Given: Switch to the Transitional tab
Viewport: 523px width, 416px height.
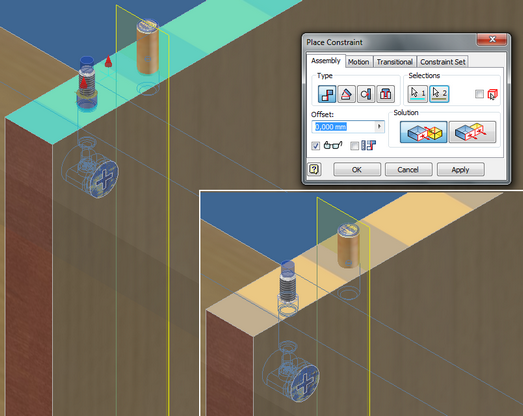Looking at the screenshot, I should [x=395, y=62].
